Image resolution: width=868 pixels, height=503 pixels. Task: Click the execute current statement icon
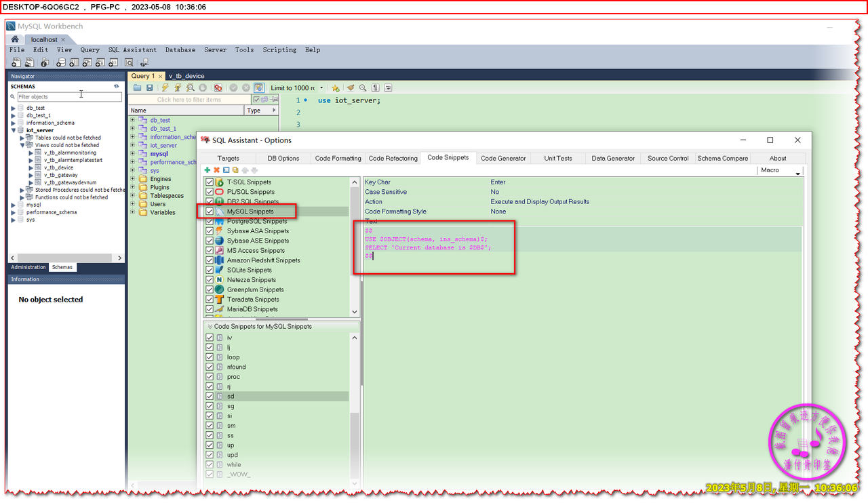pyautogui.click(x=178, y=87)
